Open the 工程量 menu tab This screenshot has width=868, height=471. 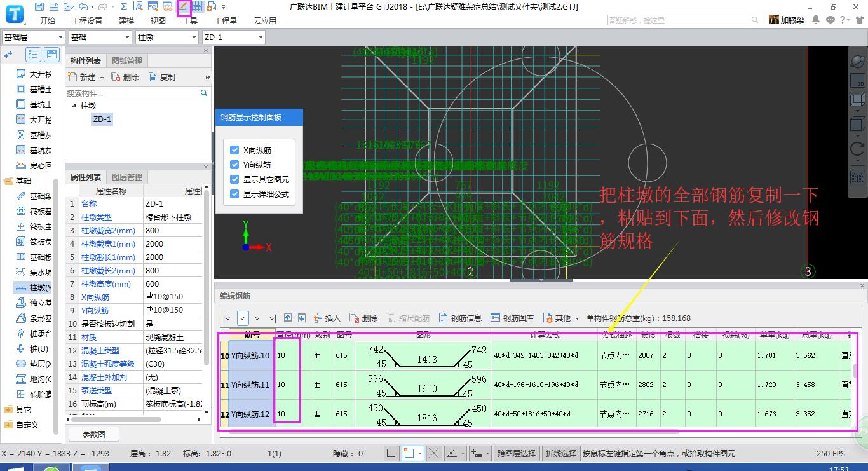(x=226, y=20)
